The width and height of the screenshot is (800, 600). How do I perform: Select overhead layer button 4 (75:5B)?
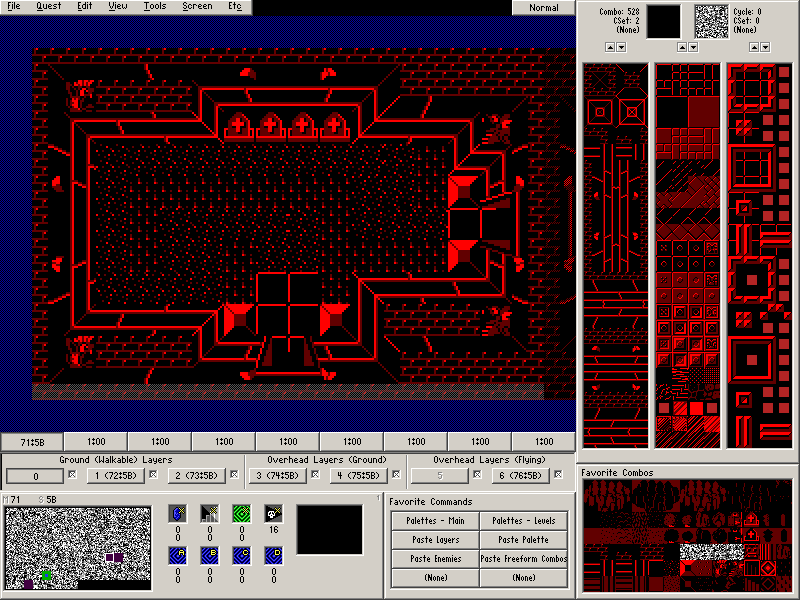click(x=359, y=476)
